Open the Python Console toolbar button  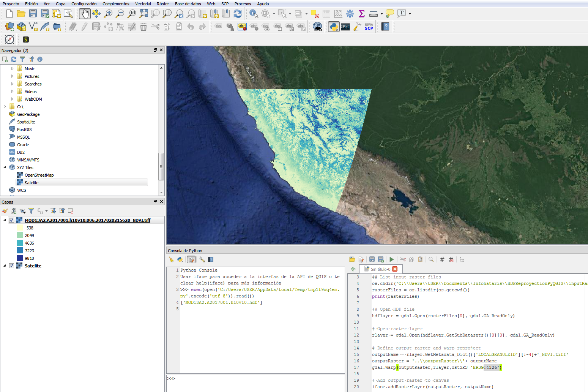pos(334,27)
